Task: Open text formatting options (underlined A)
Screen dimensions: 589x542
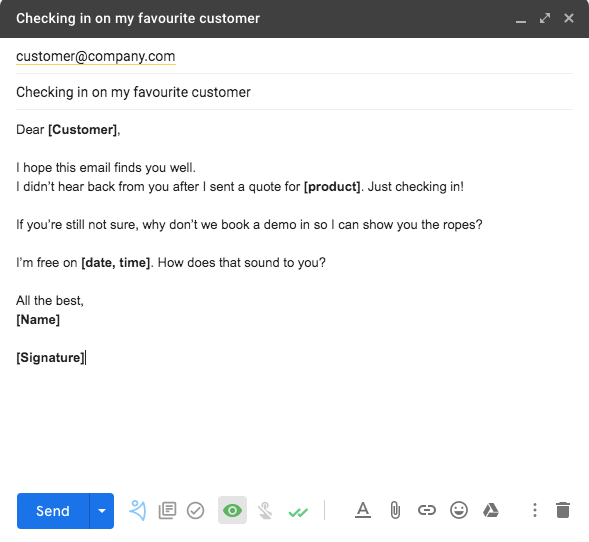Action: (363, 510)
